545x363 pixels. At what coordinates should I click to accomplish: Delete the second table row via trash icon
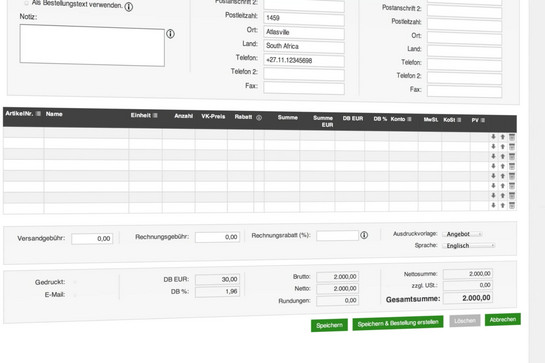coord(512,147)
